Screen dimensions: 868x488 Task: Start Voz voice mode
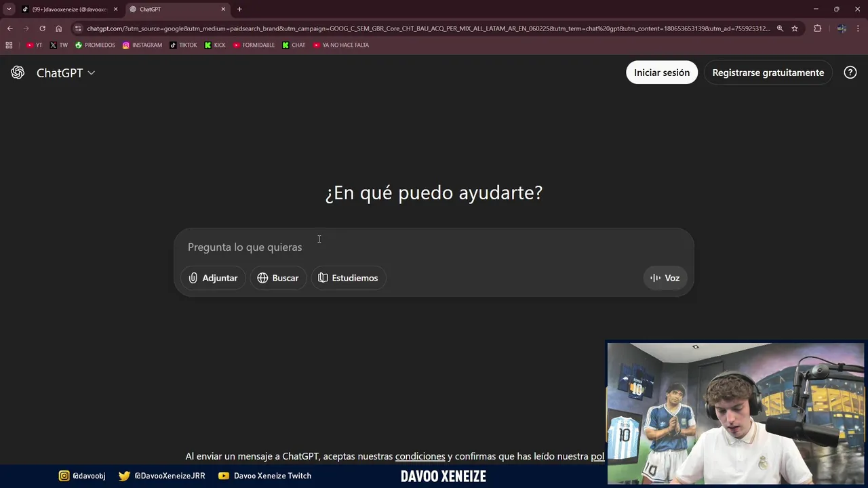(665, 278)
